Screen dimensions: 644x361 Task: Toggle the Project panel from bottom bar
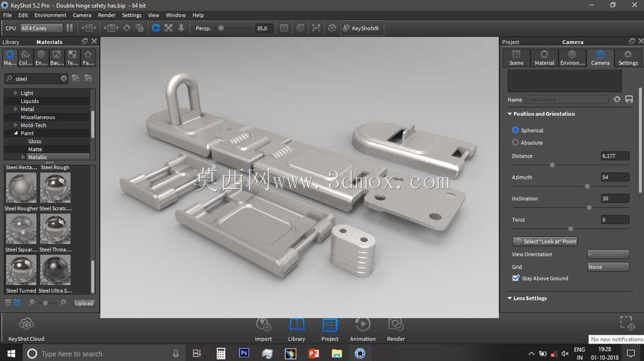(x=330, y=329)
